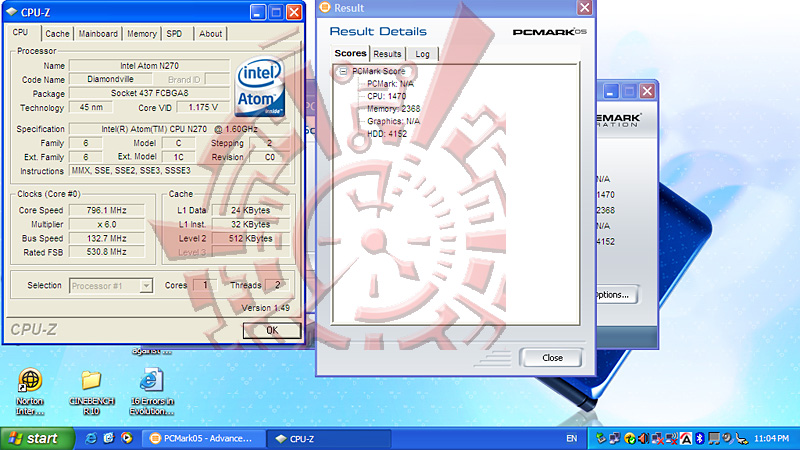
Task: Click the Rated FSB value '530.8 MHz'
Action: tap(107, 252)
